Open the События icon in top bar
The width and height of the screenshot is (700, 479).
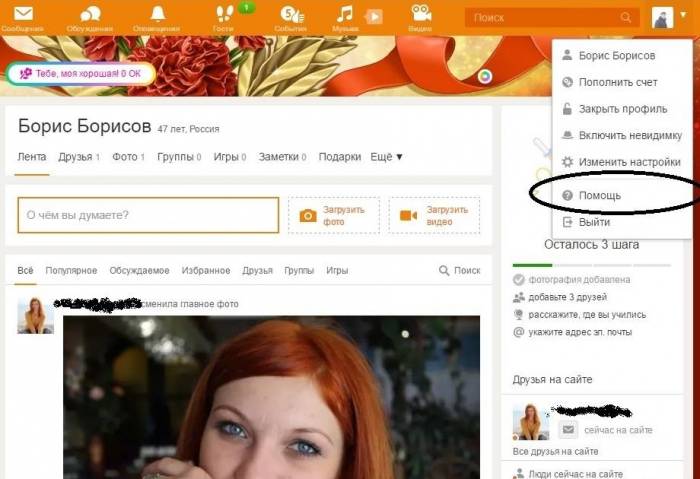292,14
